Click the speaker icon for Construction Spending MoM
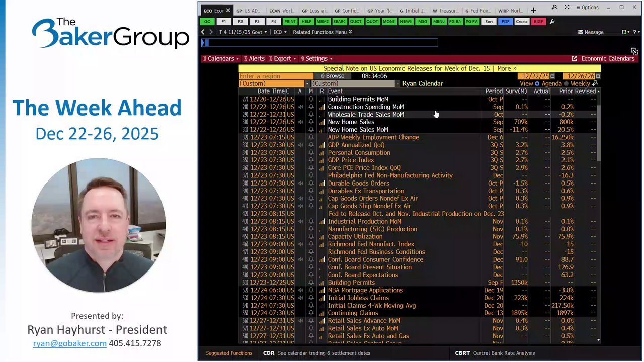The height and width of the screenshot is (362, 644). tap(300, 107)
